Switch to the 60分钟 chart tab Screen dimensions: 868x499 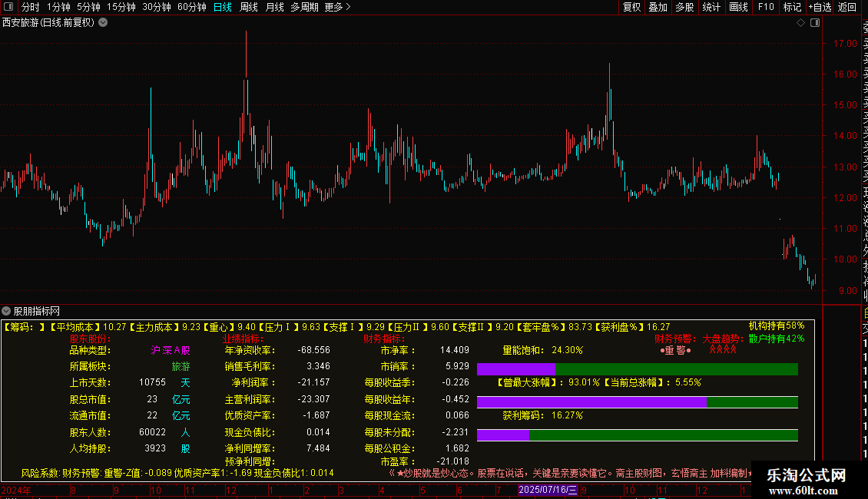pos(191,7)
